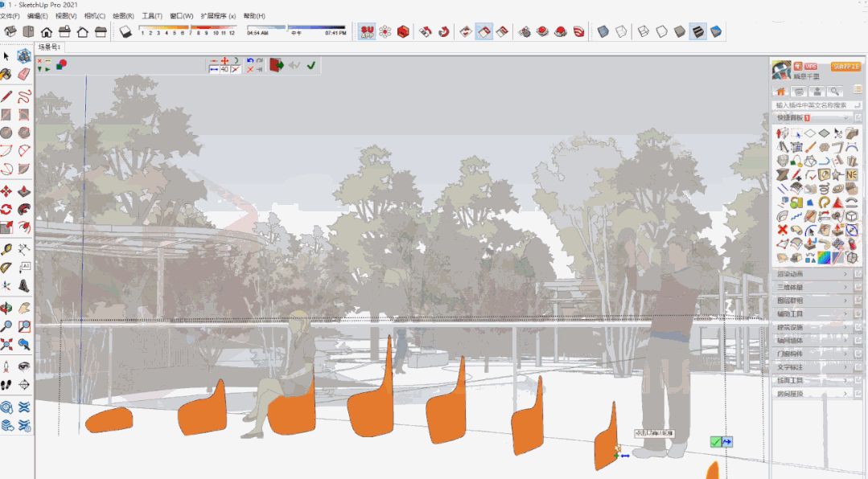868x479 pixels.
Task: Expand the 辅助工具 category
Action: click(812, 314)
